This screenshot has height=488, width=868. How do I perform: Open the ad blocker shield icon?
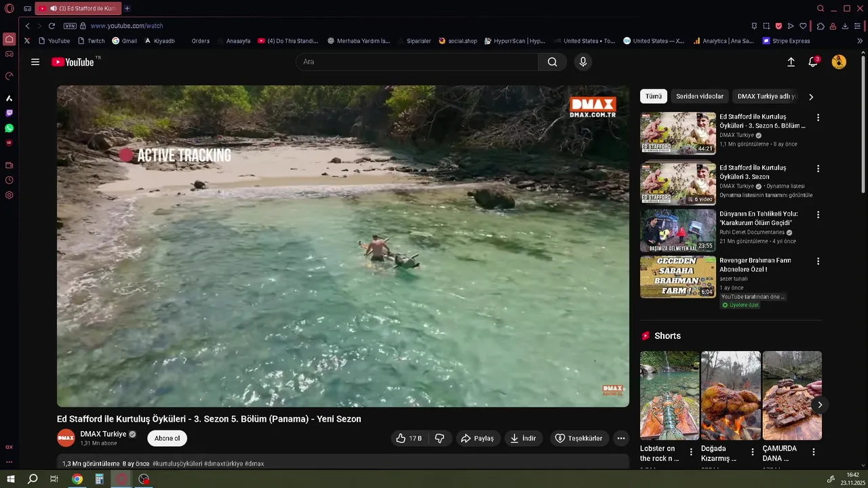778,26
